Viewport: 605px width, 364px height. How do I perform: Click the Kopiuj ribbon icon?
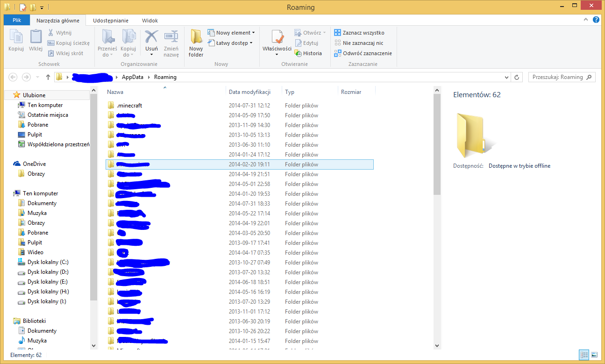pyautogui.click(x=16, y=40)
